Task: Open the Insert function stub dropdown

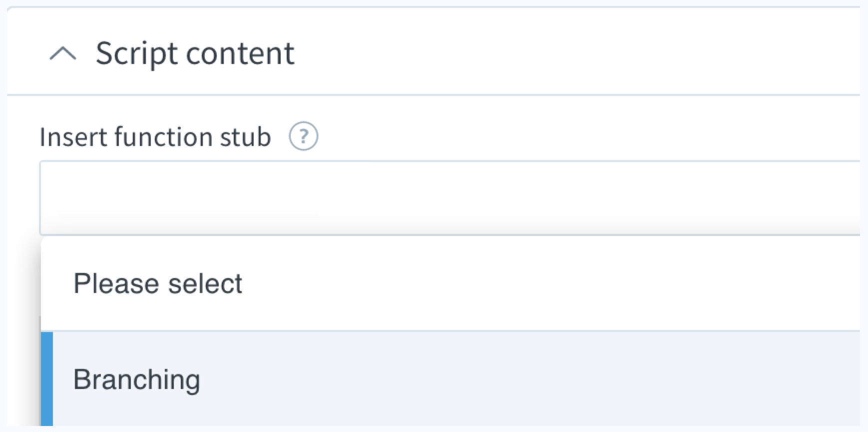Action: [449, 198]
